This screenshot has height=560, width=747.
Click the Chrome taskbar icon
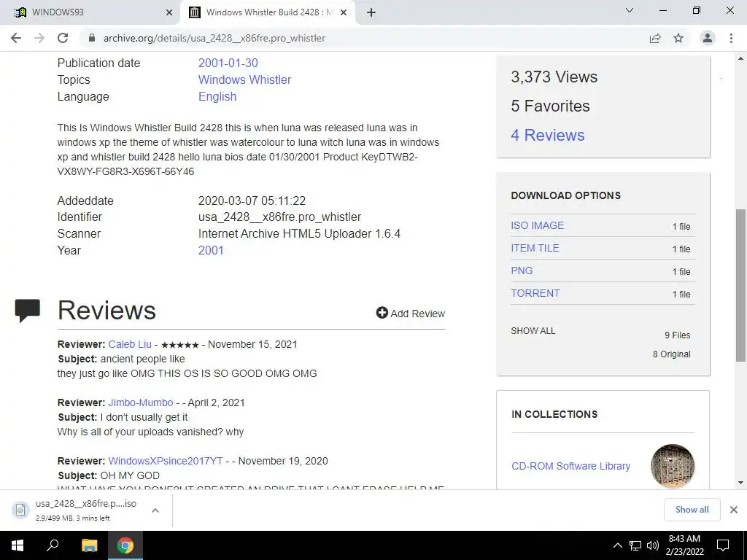coord(125,545)
